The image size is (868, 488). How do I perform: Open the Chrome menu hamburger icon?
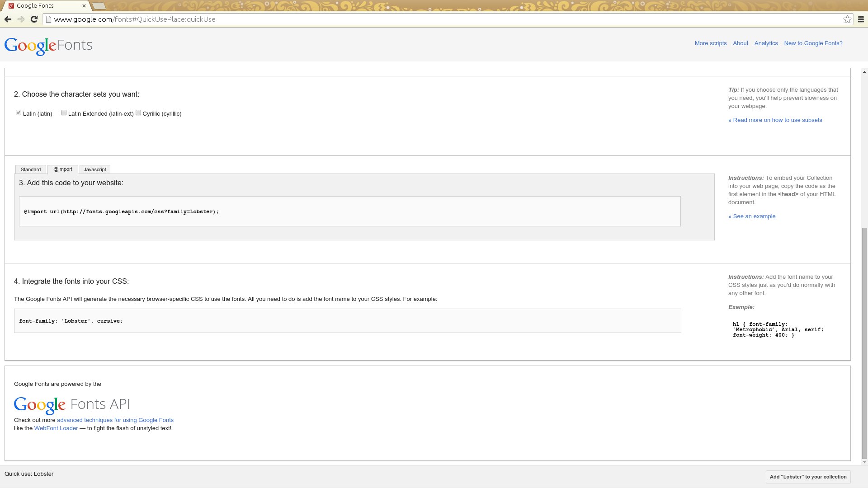(861, 19)
